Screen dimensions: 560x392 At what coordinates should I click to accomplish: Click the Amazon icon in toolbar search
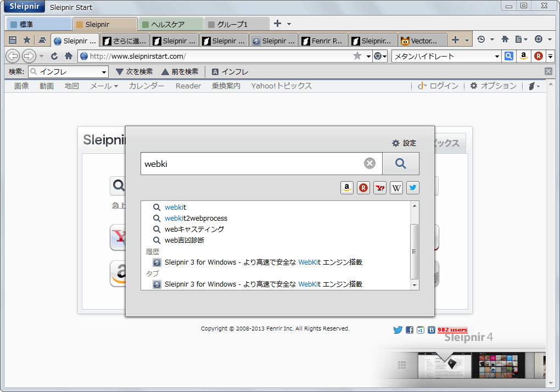tap(524, 56)
